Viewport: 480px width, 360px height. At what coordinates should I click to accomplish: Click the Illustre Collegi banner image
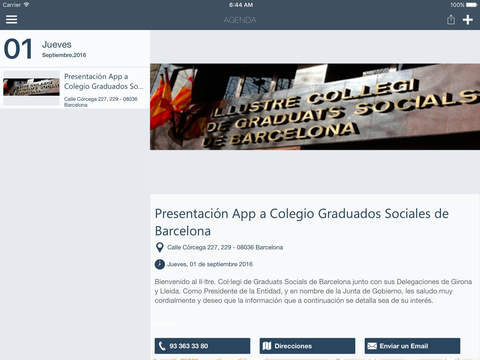tap(315, 107)
